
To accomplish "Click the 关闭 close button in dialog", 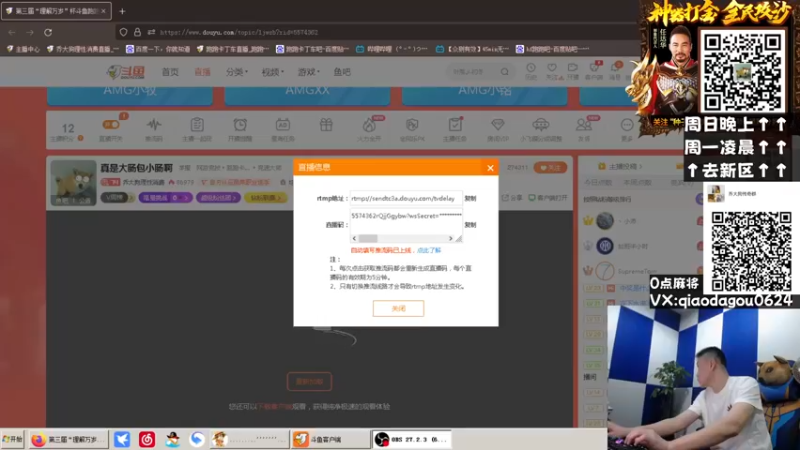I will [398, 308].
